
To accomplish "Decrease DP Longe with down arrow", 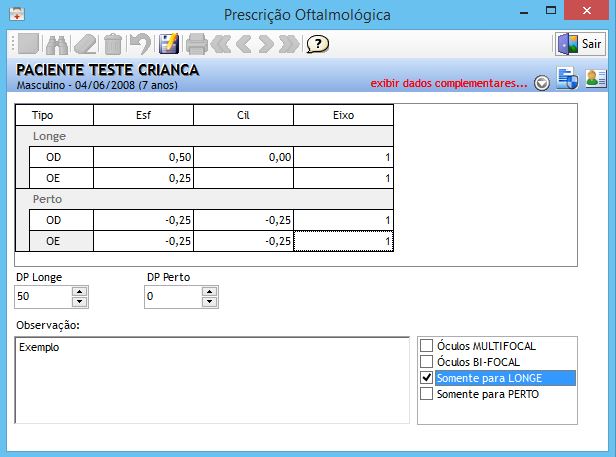I will 80,301.
